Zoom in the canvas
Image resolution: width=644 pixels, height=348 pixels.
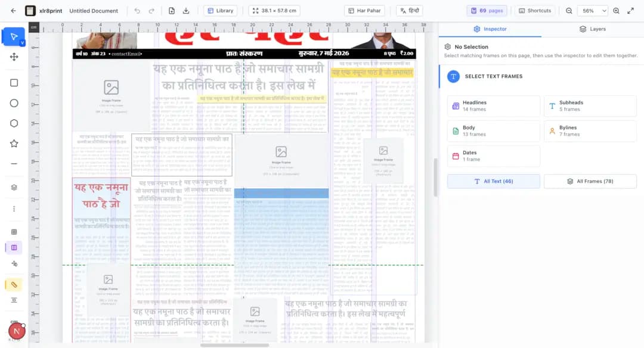(616, 11)
